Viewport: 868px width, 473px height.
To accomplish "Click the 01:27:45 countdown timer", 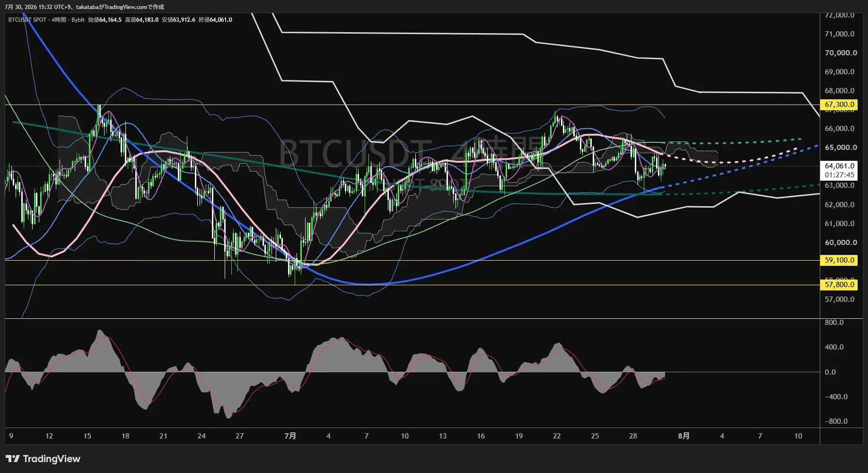I will coord(839,175).
